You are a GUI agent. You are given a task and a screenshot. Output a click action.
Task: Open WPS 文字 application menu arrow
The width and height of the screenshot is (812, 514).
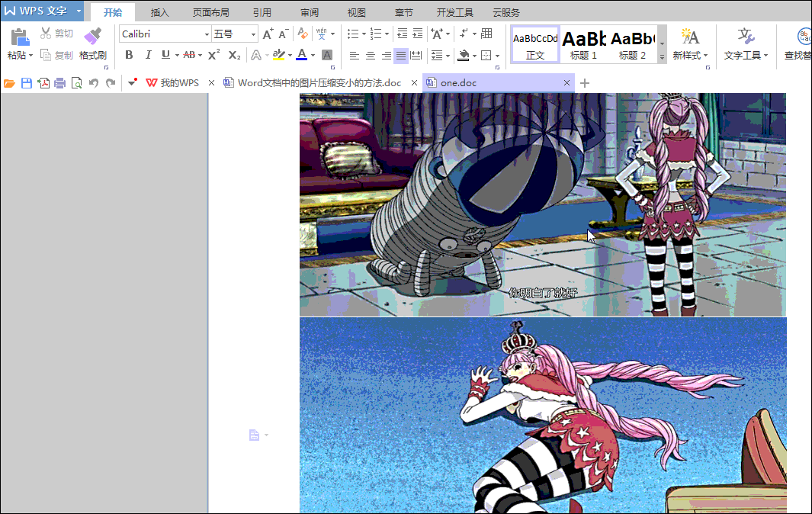(x=79, y=11)
